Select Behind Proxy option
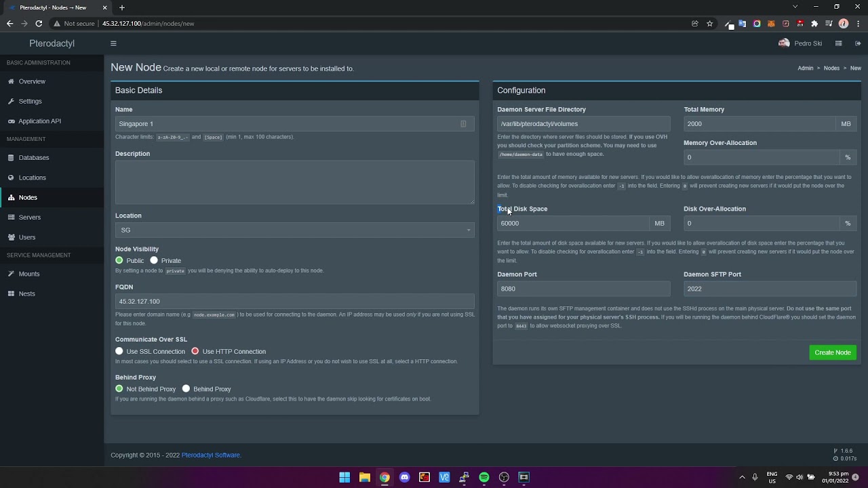 [186, 389]
